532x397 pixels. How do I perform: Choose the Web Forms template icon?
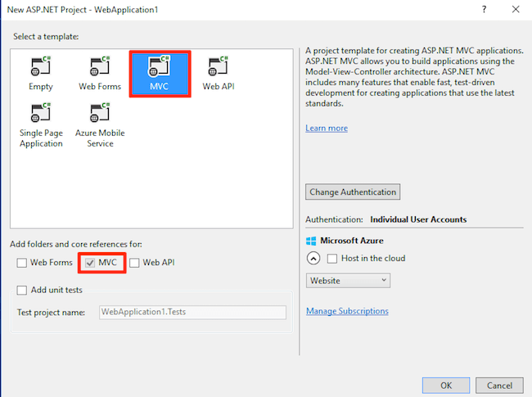pos(100,66)
